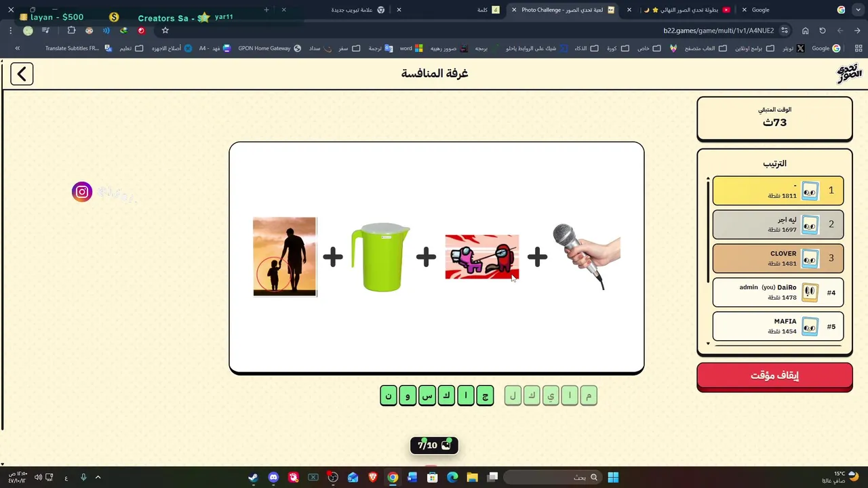Click the microphone icon in system tray
Image resolution: width=868 pixels, height=488 pixels.
coord(83,477)
